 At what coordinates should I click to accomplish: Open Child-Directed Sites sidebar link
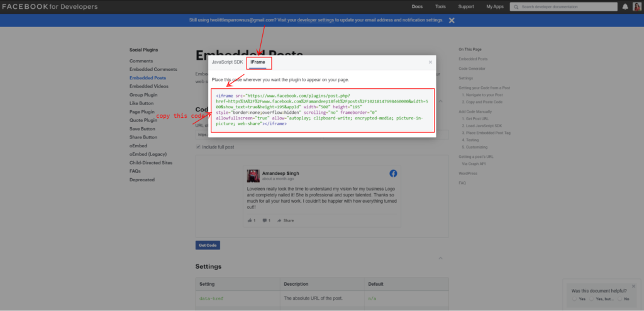point(151,162)
